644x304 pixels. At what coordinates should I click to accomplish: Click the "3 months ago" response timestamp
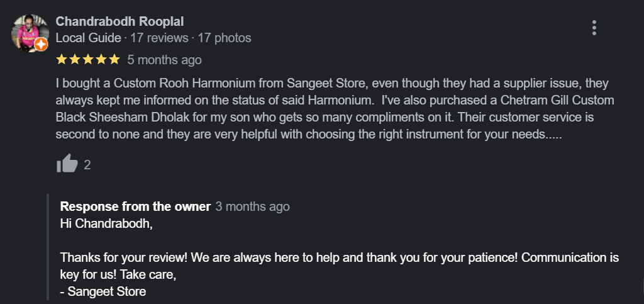[252, 206]
